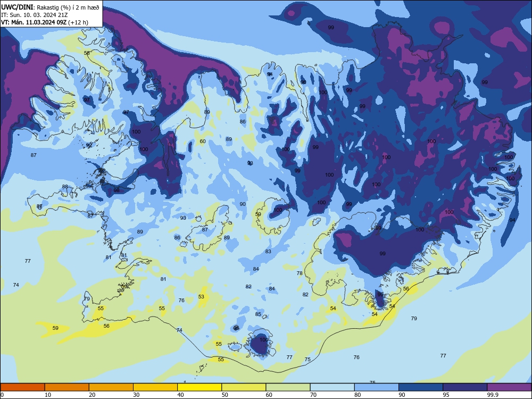Image resolution: width=532 pixels, height=399 pixels.
Task: Click the light green 60–70 legend swatch
Action: 288,387
